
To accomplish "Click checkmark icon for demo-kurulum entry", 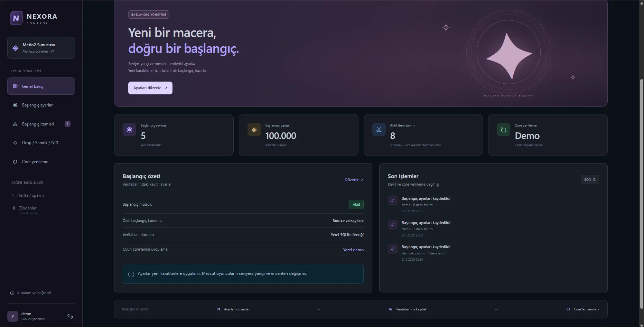I will coord(393,249).
